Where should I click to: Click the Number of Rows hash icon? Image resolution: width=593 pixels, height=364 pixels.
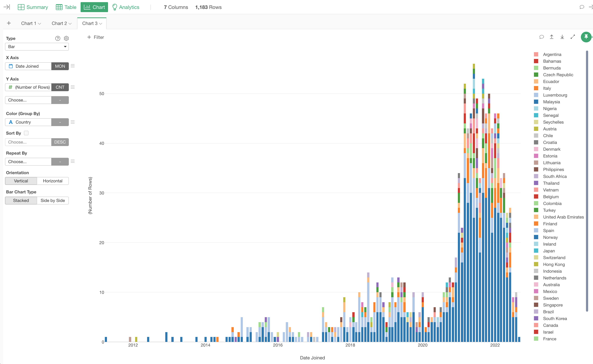coord(10,87)
